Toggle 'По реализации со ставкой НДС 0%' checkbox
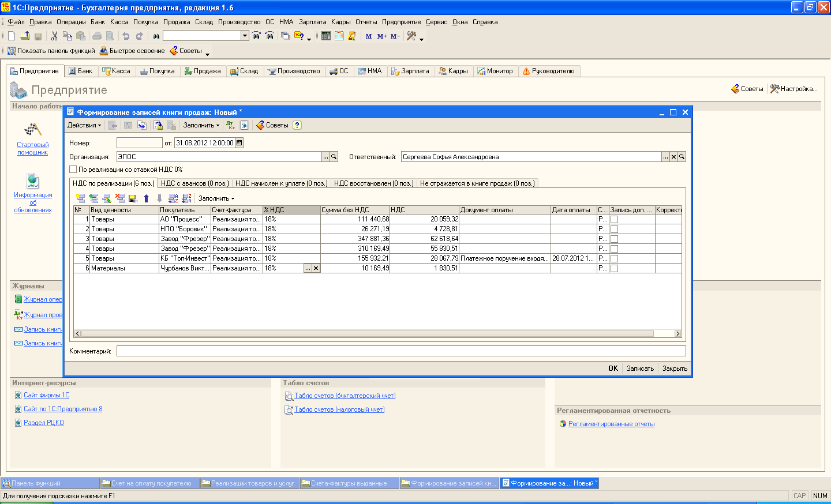 [73, 170]
